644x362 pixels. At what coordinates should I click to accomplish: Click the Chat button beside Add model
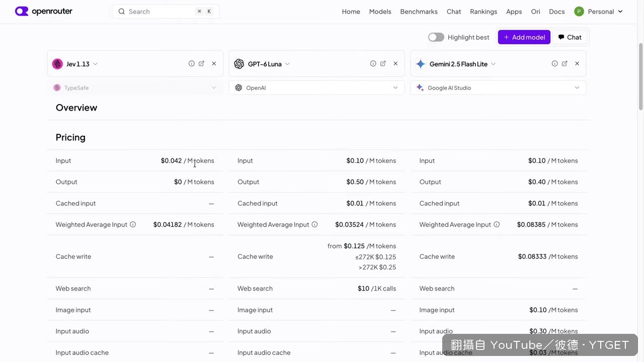pyautogui.click(x=570, y=37)
